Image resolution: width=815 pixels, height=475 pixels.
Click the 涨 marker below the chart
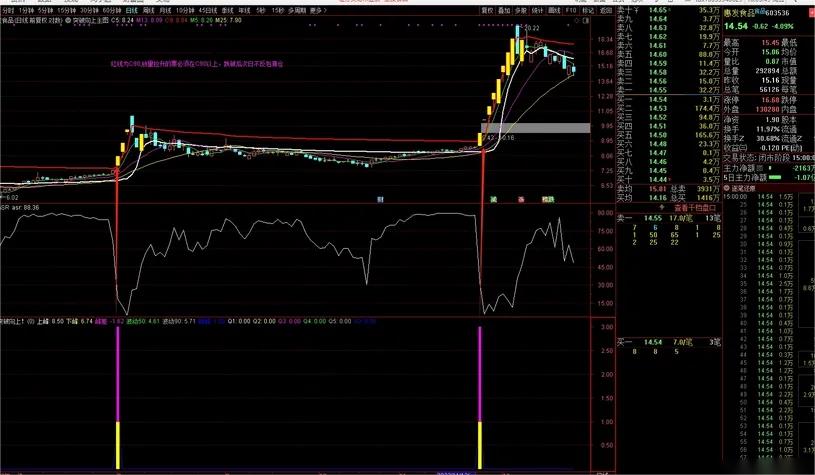click(x=521, y=199)
